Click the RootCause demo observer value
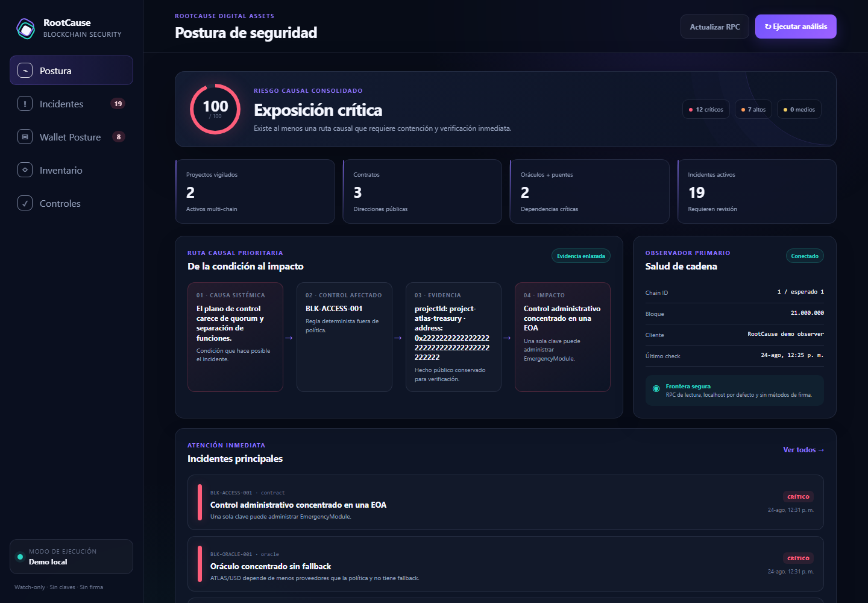The image size is (868, 603). (x=785, y=334)
